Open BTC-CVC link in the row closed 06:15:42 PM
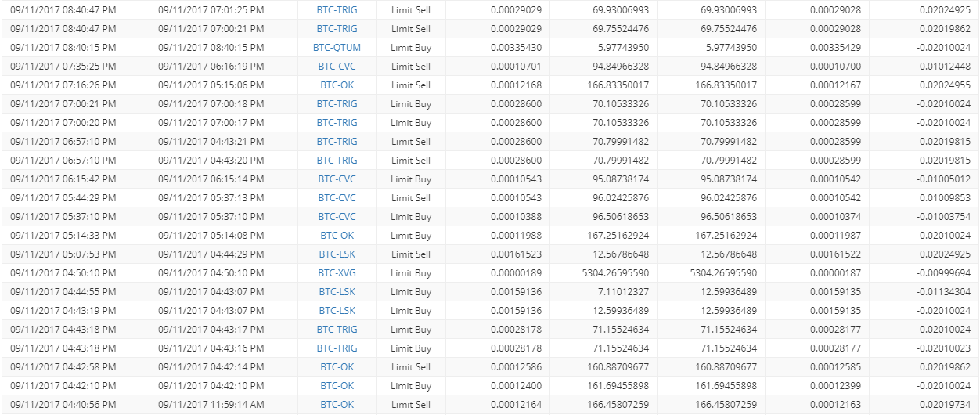This screenshot has width=980, height=415. [337, 179]
